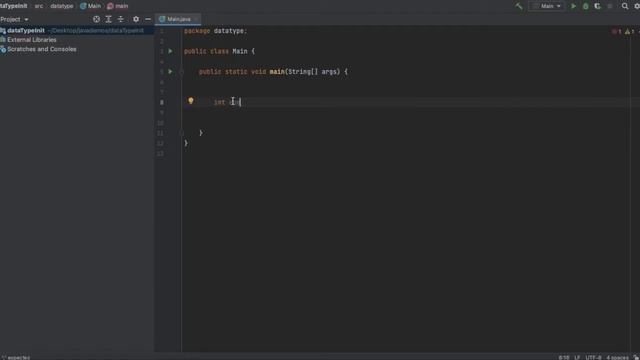Build the project with the hammer icon
The height and width of the screenshot is (360, 640).
click(x=519, y=6)
